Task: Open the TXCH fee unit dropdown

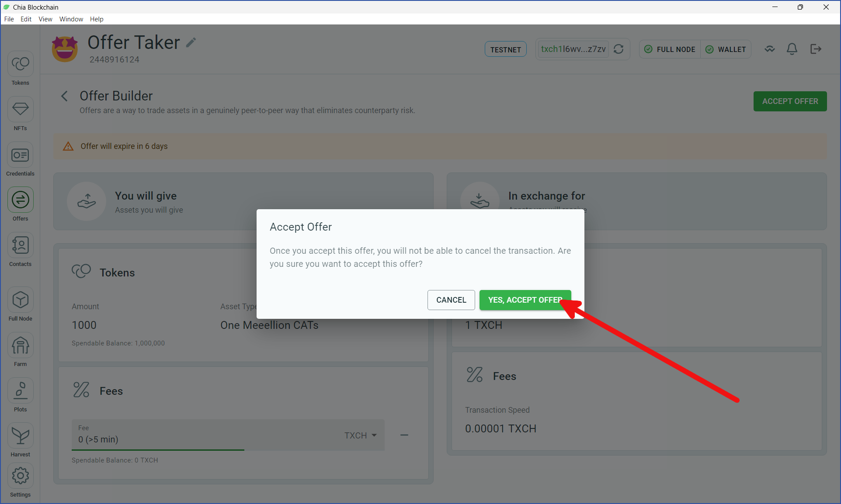Action: (361, 435)
